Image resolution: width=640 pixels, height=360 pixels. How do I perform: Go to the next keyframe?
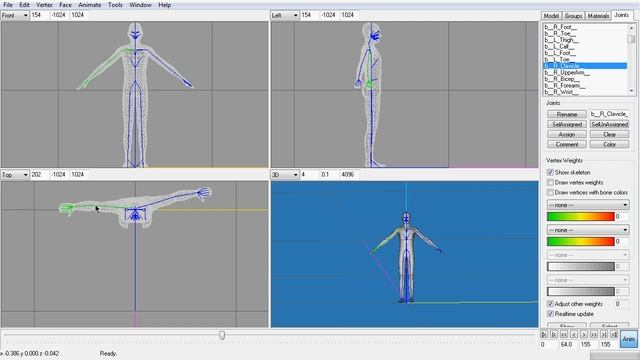604,334
